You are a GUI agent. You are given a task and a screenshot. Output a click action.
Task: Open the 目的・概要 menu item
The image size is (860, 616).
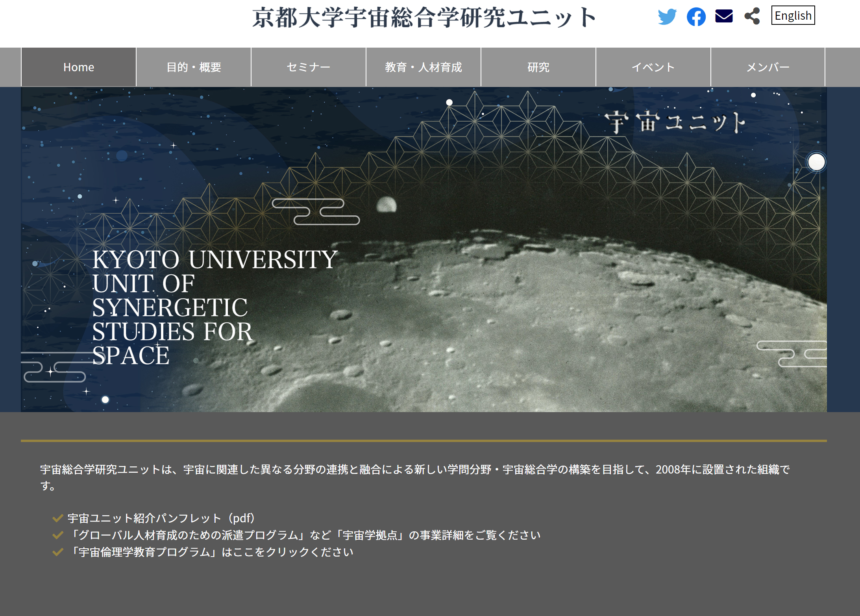[194, 67]
